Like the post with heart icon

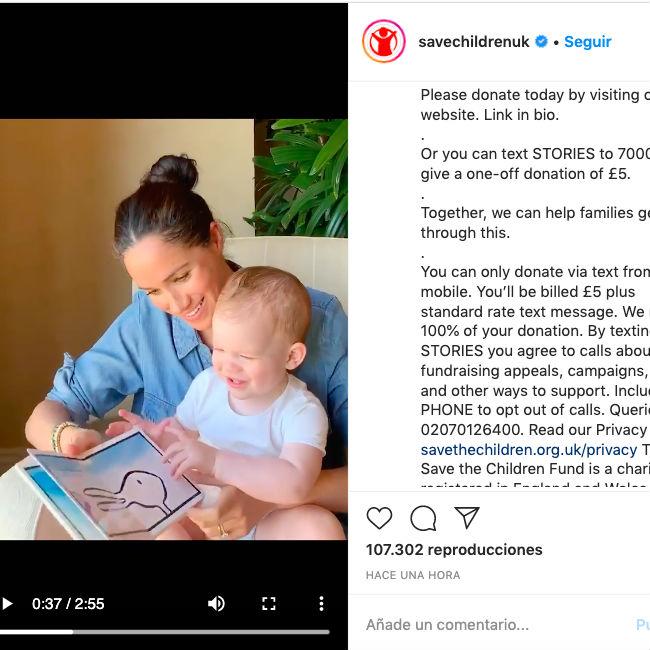point(379,518)
